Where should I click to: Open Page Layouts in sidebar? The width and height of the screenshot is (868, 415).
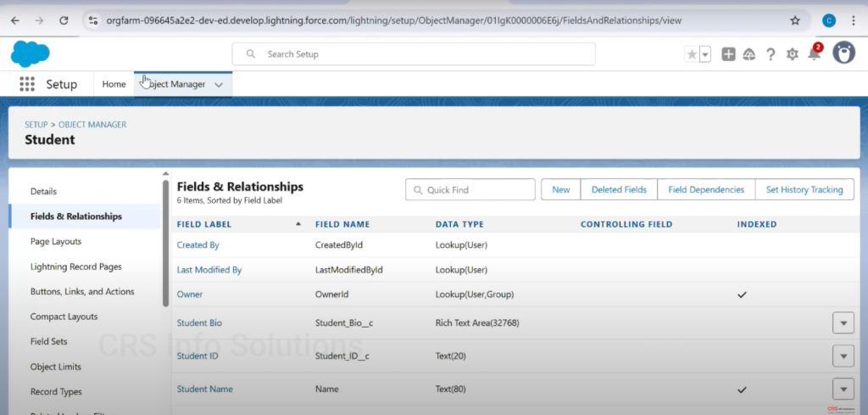pyautogui.click(x=56, y=242)
